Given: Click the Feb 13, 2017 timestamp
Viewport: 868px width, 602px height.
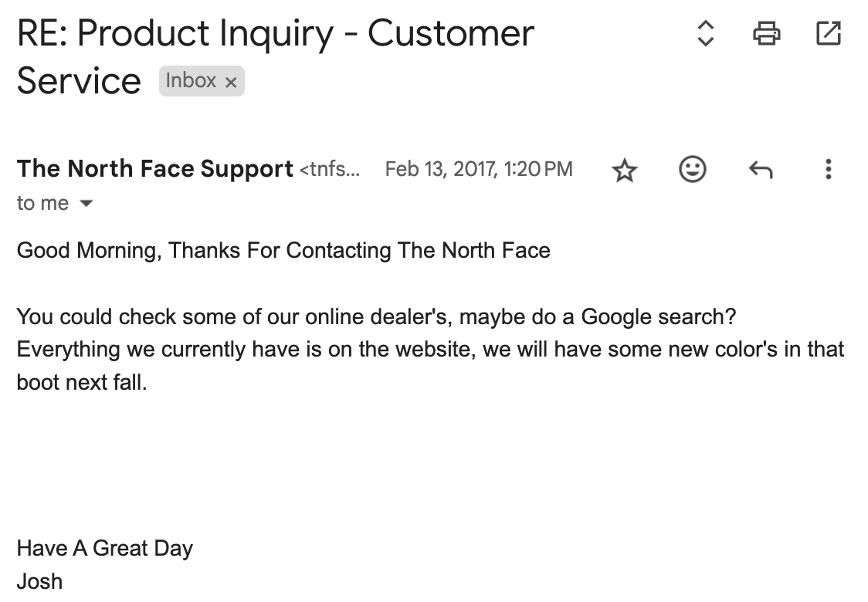Looking at the screenshot, I should pyautogui.click(x=479, y=169).
